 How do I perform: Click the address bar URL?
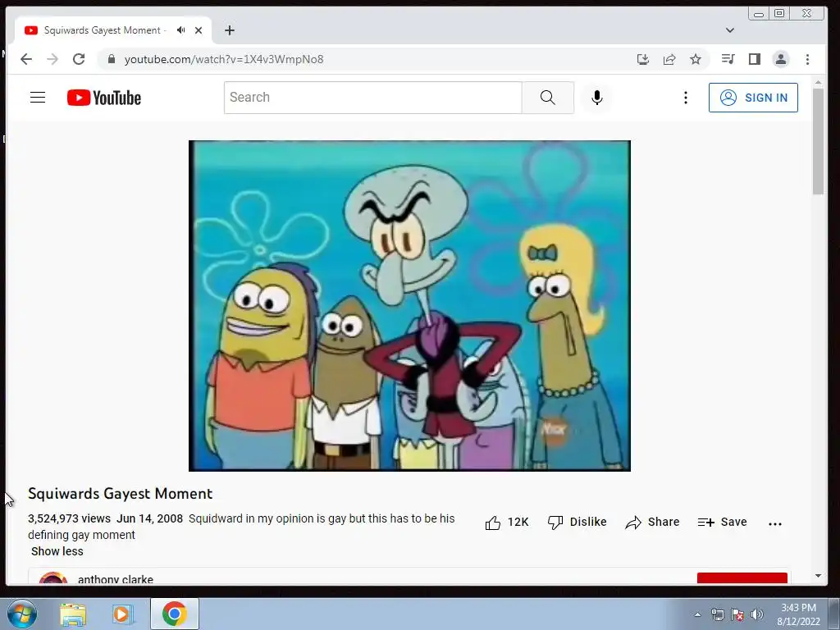point(224,59)
